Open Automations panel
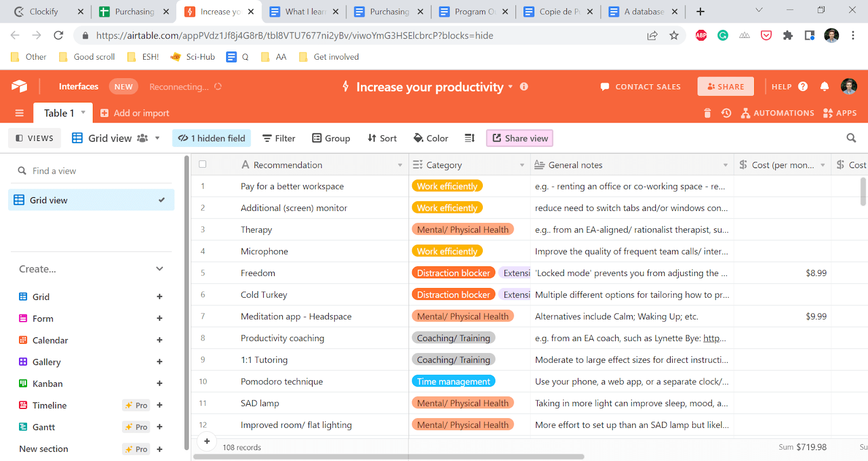Screen dimensions: 868x461 [x=778, y=113]
